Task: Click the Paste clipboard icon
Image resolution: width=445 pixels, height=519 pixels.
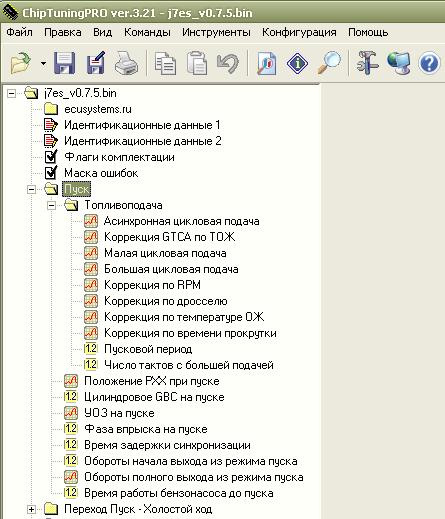Action: click(197, 63)
